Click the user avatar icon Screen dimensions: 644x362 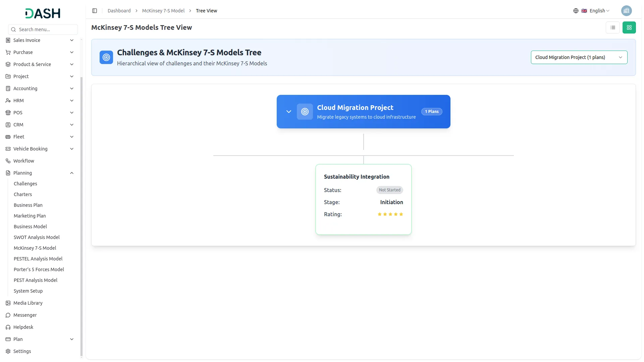tap(626, 11)
